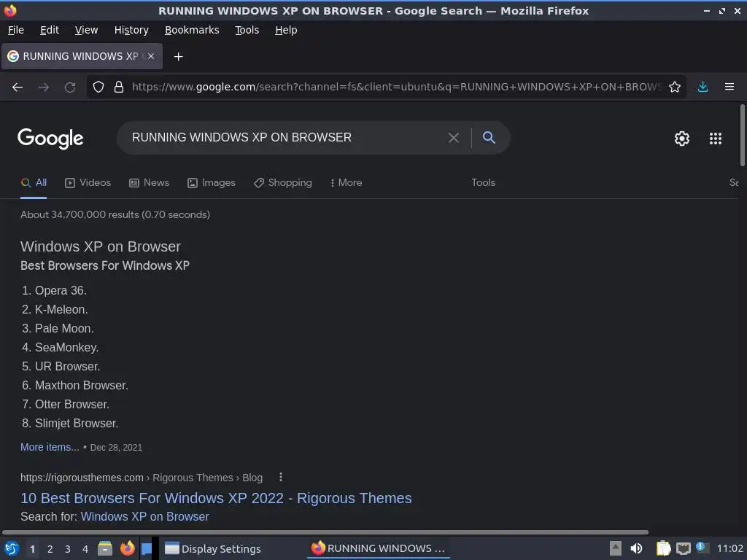Image resolution: width=747 pixels, height=560 pixels.
Task: Switch to Videos results
Action: point(88,183)
